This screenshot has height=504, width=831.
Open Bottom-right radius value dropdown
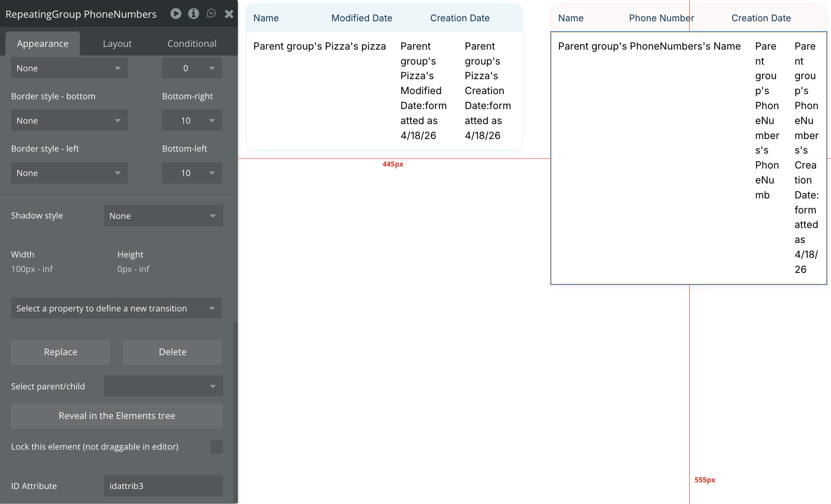click(192, 120)
